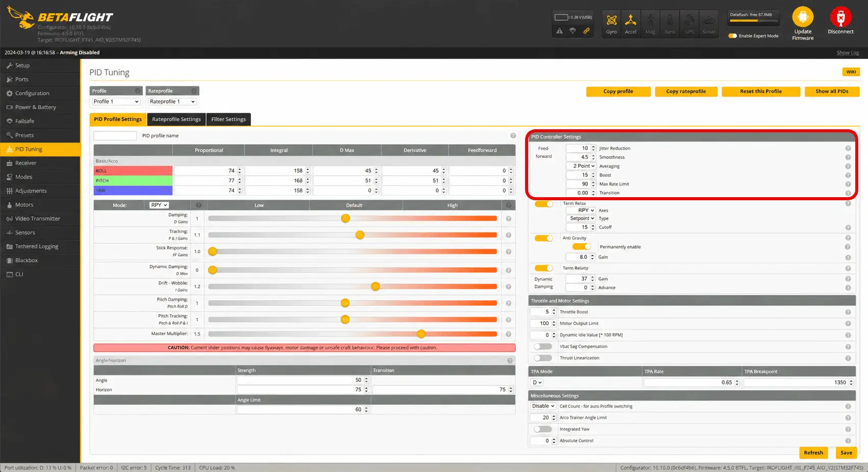The width and height of the screenshot is (868, 472).
Task: Click help icon for Jitter Reduction
Action: (x=848, y=149)
